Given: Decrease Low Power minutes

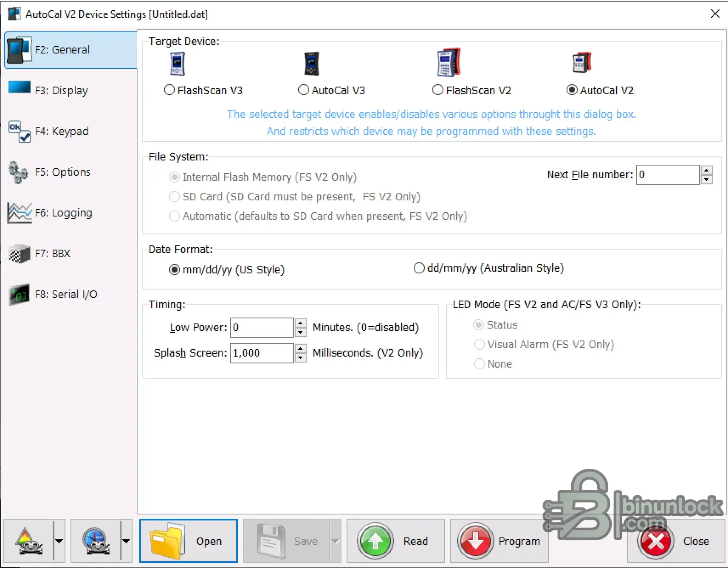Looking at the screenshot, I should pos(300,332).
